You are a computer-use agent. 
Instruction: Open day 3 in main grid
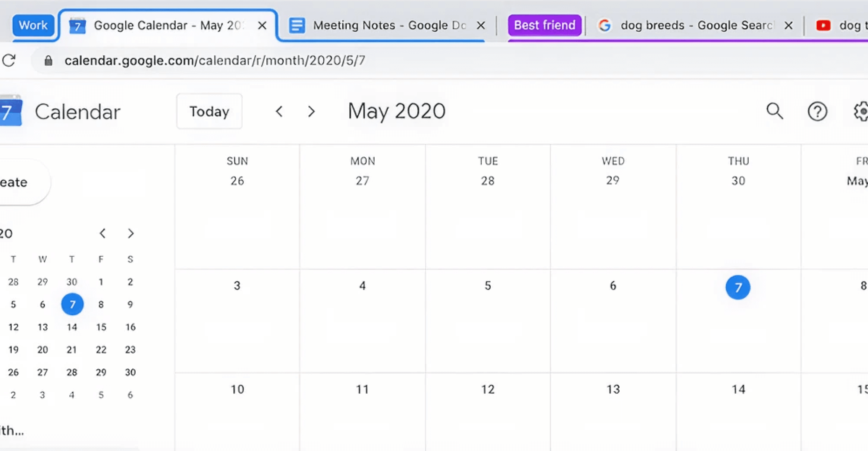click(237, 285)
